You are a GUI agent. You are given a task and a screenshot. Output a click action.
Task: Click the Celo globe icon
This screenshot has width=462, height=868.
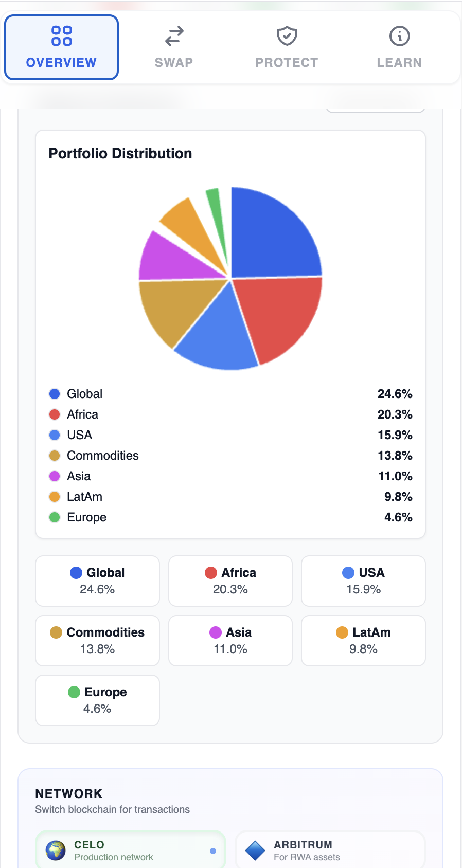[56, 851]
